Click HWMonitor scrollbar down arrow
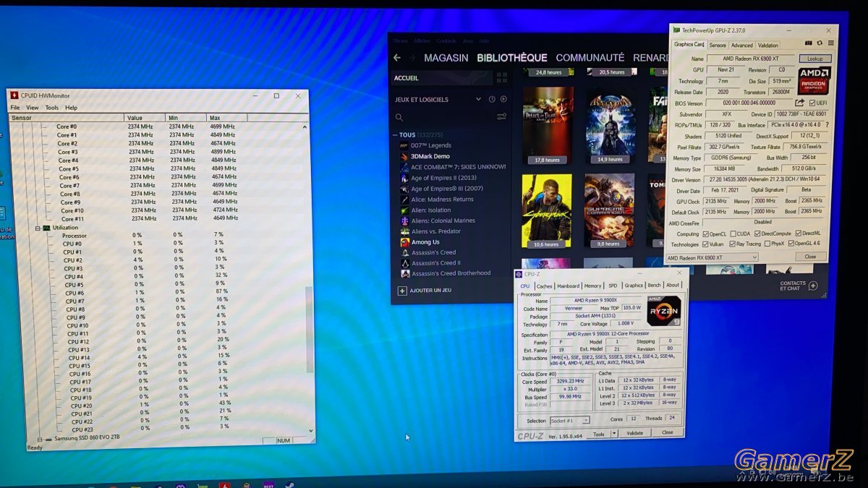Image resolution: width=868 pixels, height=488 pixels. point(312,429)
